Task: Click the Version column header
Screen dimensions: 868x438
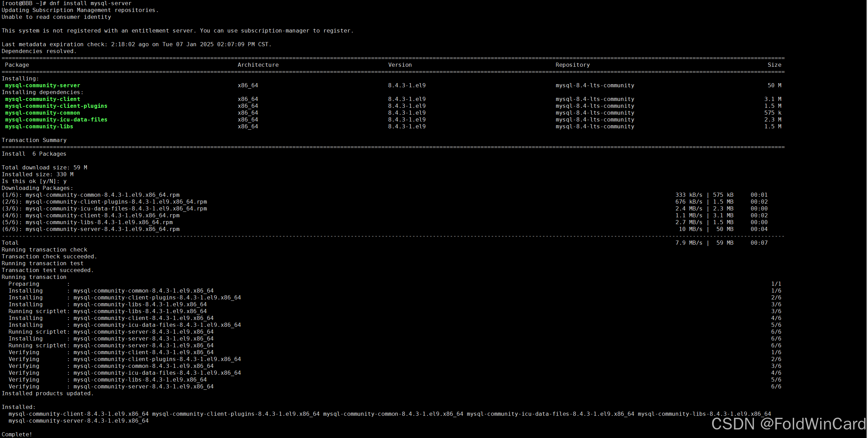Action: pyautogui.click(x=399, y=65)
